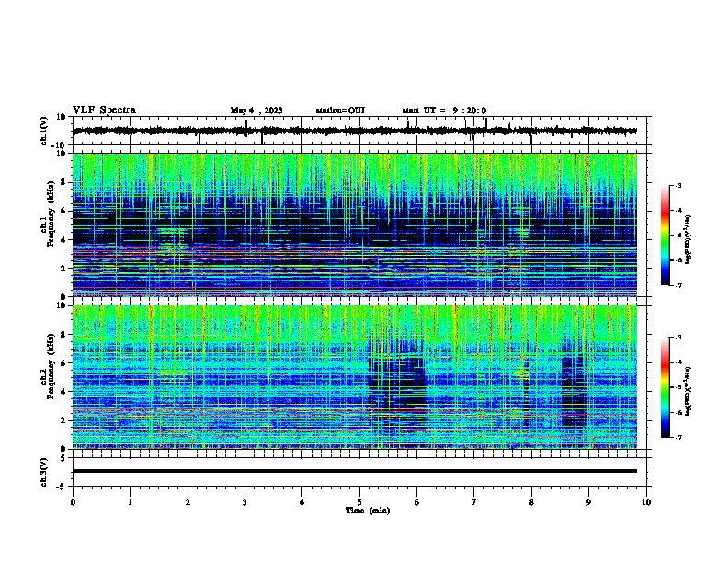Click the time axis tick label "10" below ch.3 panel
Viewport: 728px width, 563px height.
click(x=646, y=502)
